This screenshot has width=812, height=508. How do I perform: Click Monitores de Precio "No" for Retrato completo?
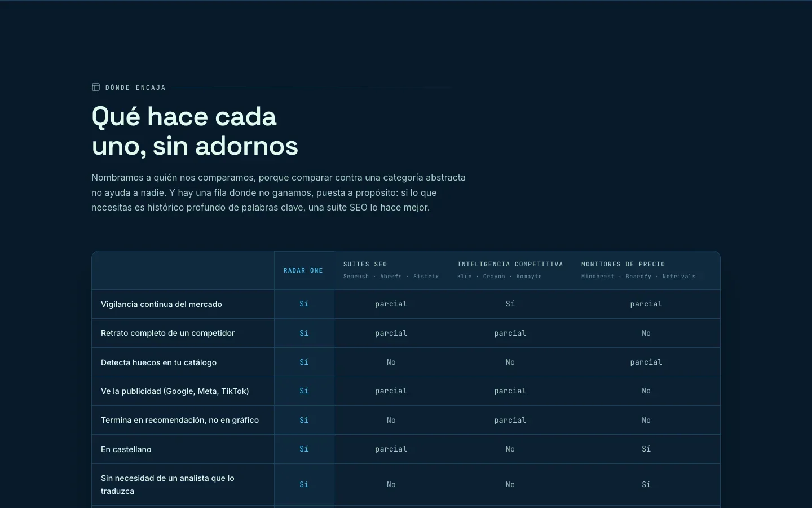point(646,334)
